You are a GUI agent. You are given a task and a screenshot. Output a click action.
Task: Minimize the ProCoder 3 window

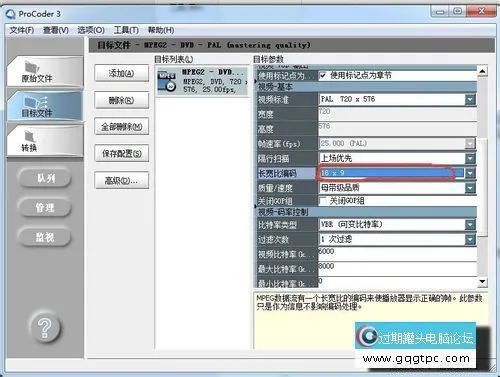(440, 12)
